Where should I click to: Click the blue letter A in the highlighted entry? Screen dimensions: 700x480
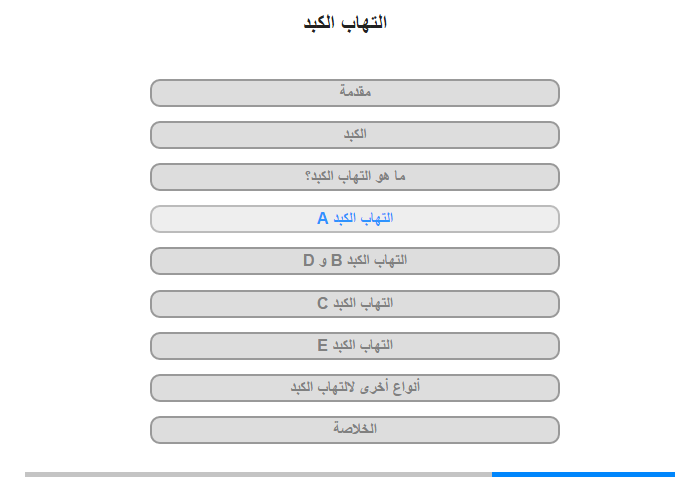point(322,218)
